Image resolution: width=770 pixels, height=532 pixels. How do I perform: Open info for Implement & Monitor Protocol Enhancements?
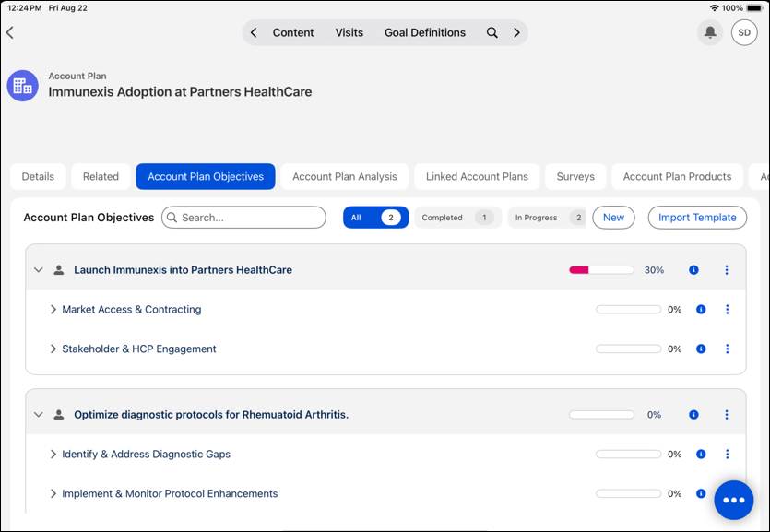coord(701,493)
